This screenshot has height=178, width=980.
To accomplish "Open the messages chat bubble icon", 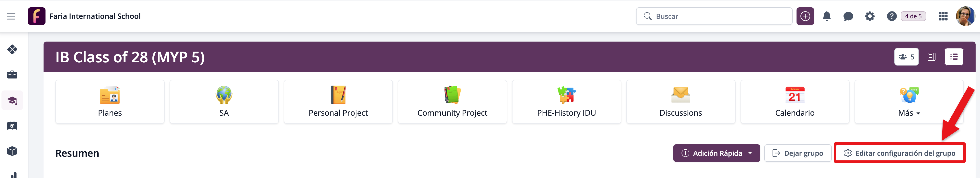I will [x=848, y=16].
